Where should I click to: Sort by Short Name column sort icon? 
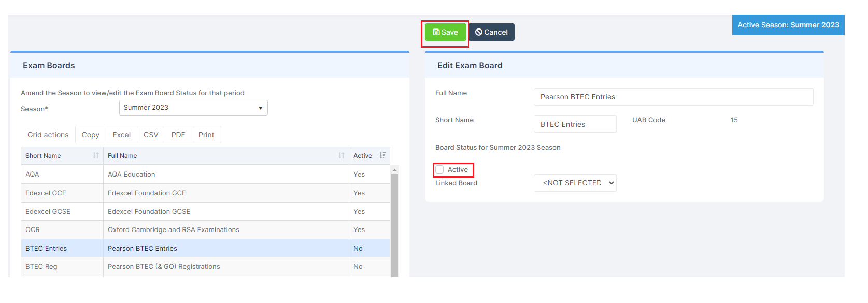pos(96,155)
